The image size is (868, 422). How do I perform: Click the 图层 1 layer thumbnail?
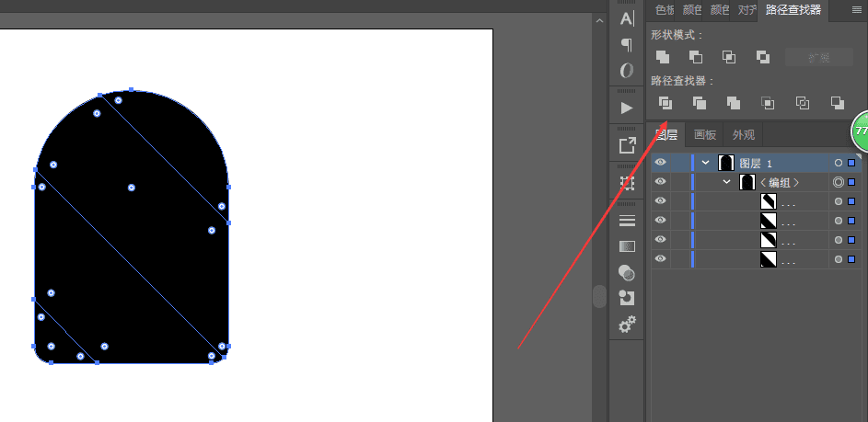point(725,163)
